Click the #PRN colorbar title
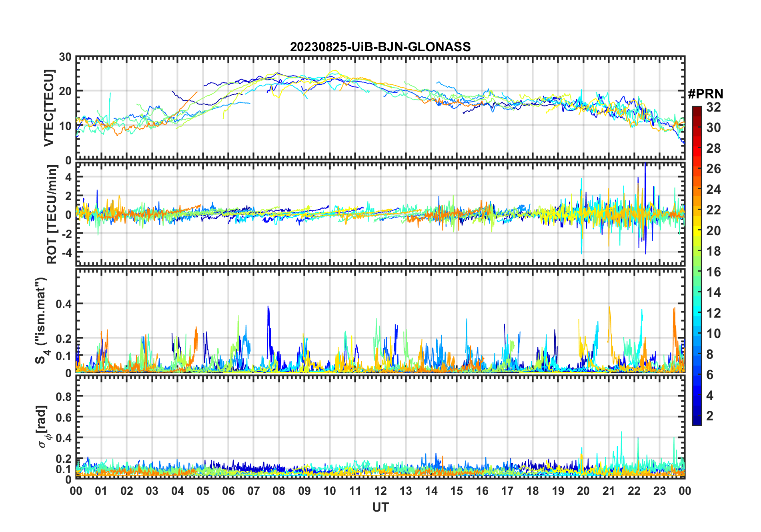The image size is (761, 532). pos(705,94)
